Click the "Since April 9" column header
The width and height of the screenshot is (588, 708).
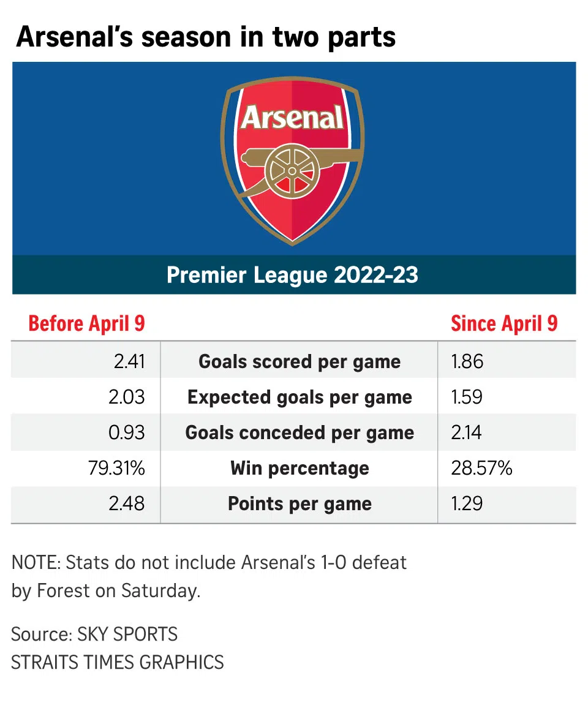tap(504, 323)
